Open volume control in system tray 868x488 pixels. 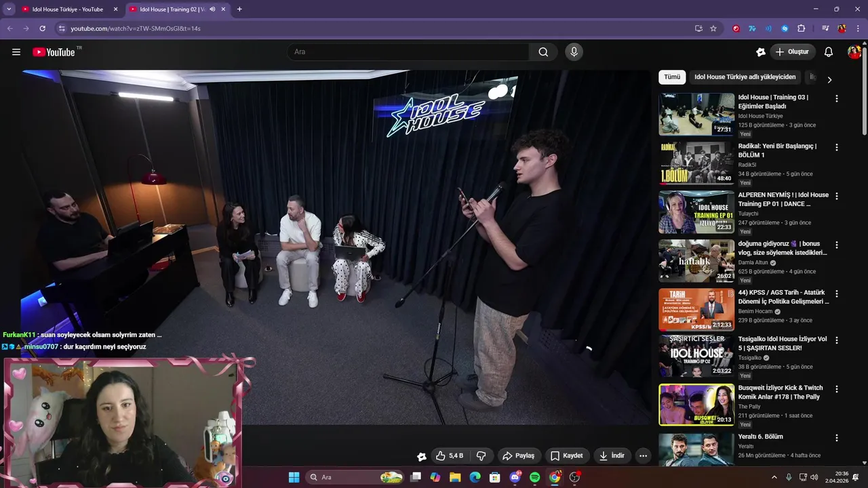(x=814, y=477)
